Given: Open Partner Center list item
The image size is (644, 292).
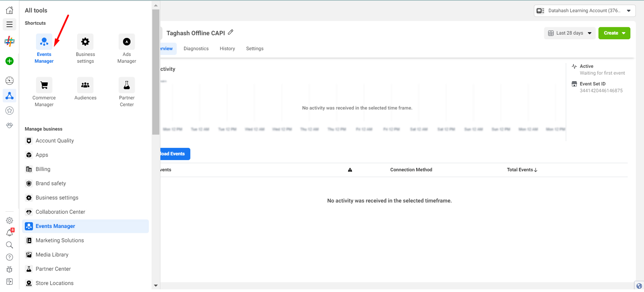Looking at the screenshot, I should click(85, 269).
